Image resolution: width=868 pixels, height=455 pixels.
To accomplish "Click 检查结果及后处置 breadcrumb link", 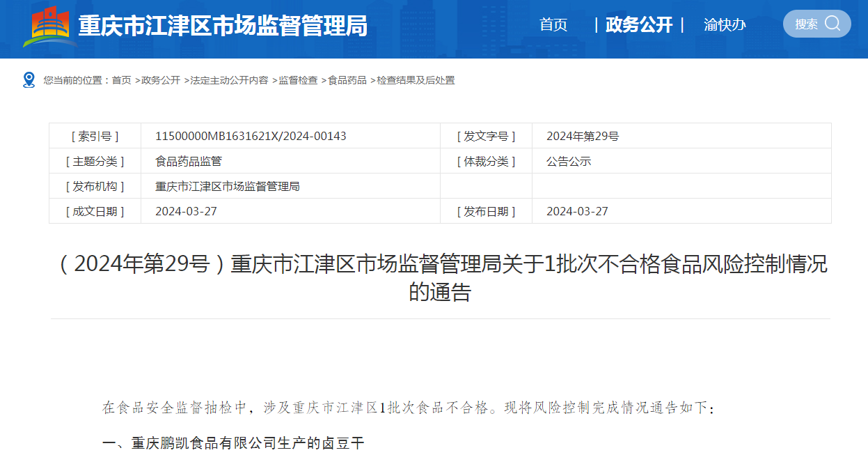I will pos(416,80).
